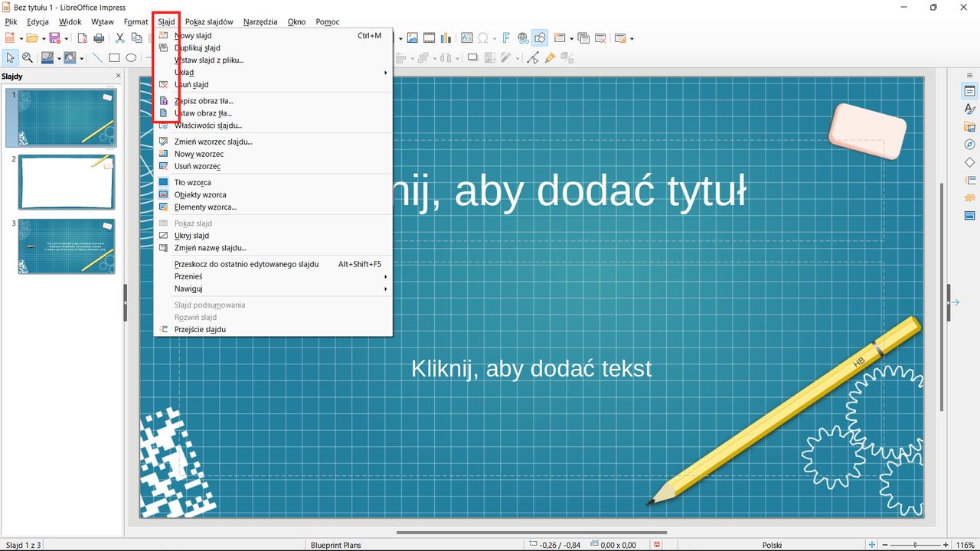This screenshot has width=980, height=551.
Task: Toggle Show Draw Functions on the toolbar
Action: tap(540, 37)
